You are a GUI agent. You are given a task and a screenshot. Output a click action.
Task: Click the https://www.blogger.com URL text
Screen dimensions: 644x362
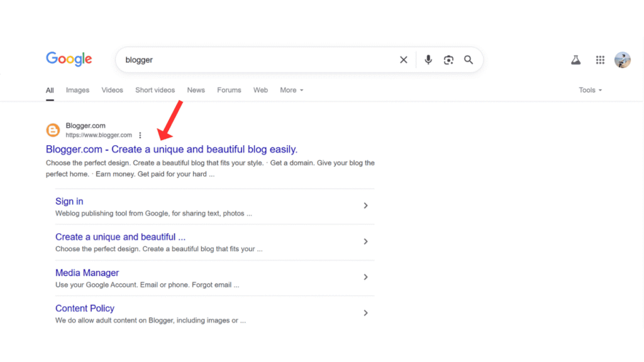(x=99, y=135)
